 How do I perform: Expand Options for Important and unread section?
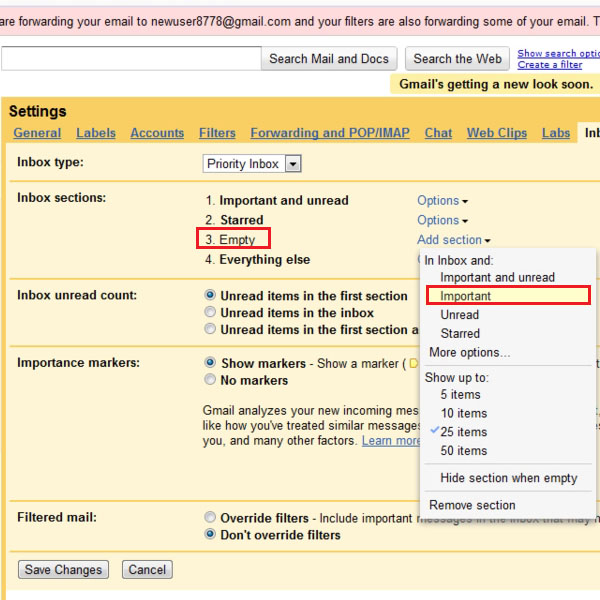442,201
